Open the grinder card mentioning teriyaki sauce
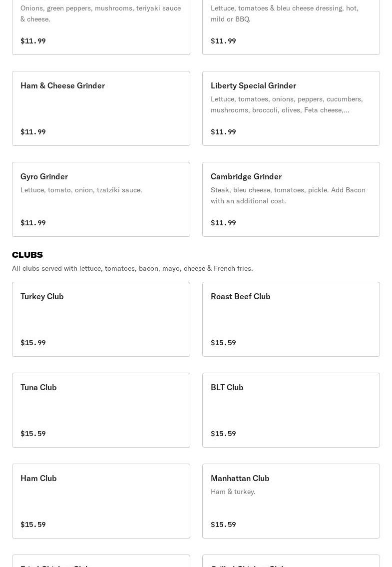Screen dimensions: 392x567 pos(101,25)
